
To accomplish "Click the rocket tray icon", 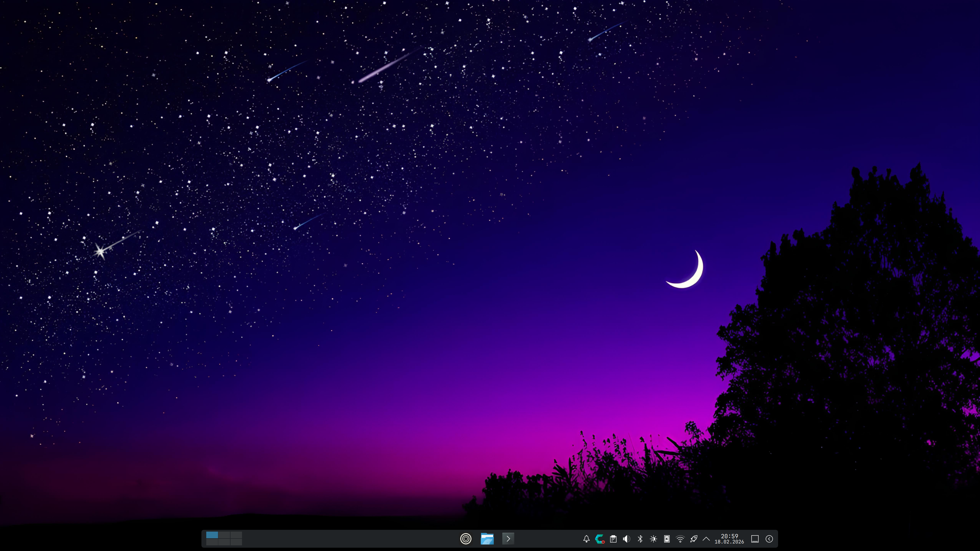I will click(x=694, y=539).
